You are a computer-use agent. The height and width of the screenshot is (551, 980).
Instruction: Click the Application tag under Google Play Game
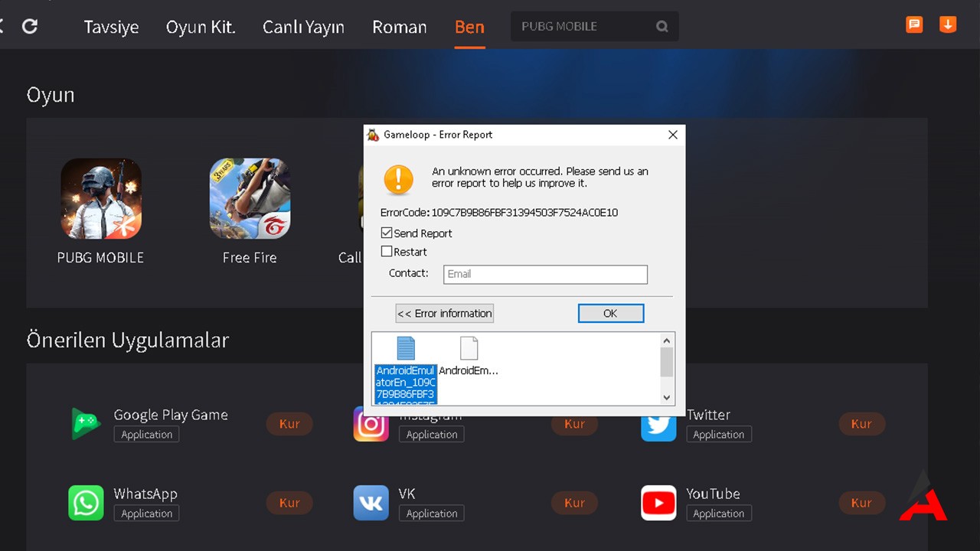pyautogui.click(x=146, y=434)
